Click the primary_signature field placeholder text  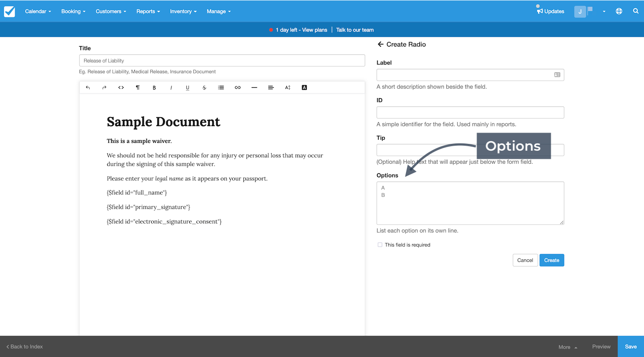148,207
